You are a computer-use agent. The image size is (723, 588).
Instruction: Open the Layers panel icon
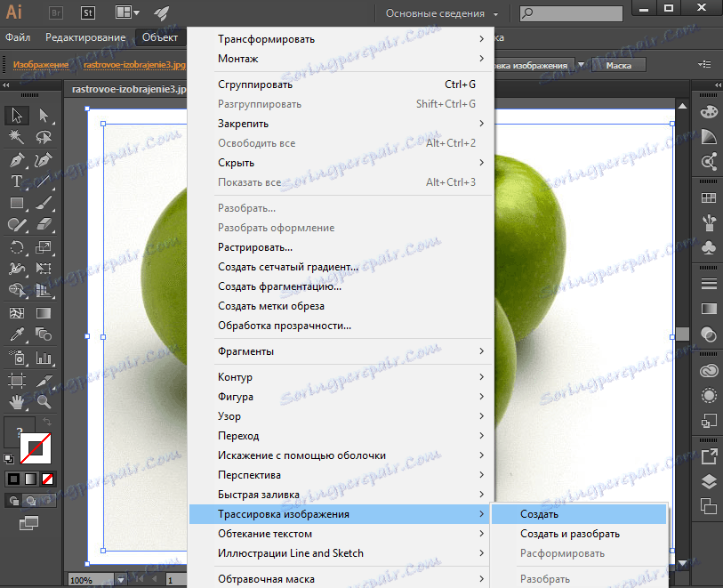[x=709, y=481]
